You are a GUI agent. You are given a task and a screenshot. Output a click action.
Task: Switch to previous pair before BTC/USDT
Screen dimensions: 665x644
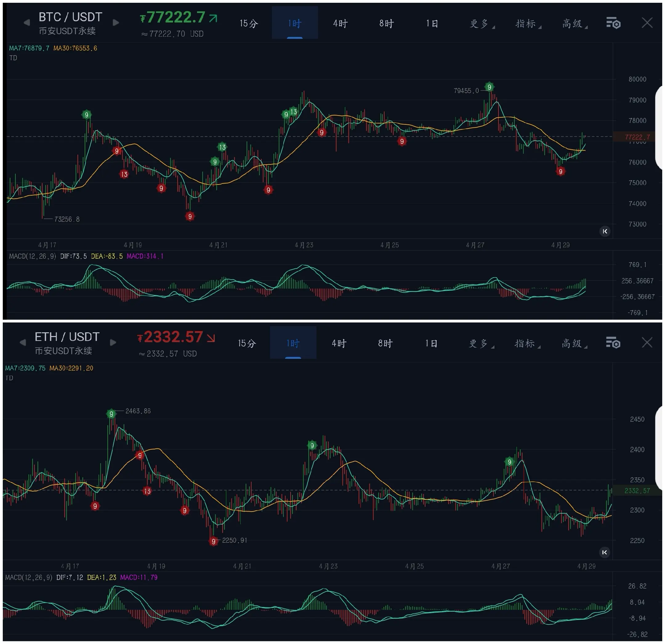[26, 23]
